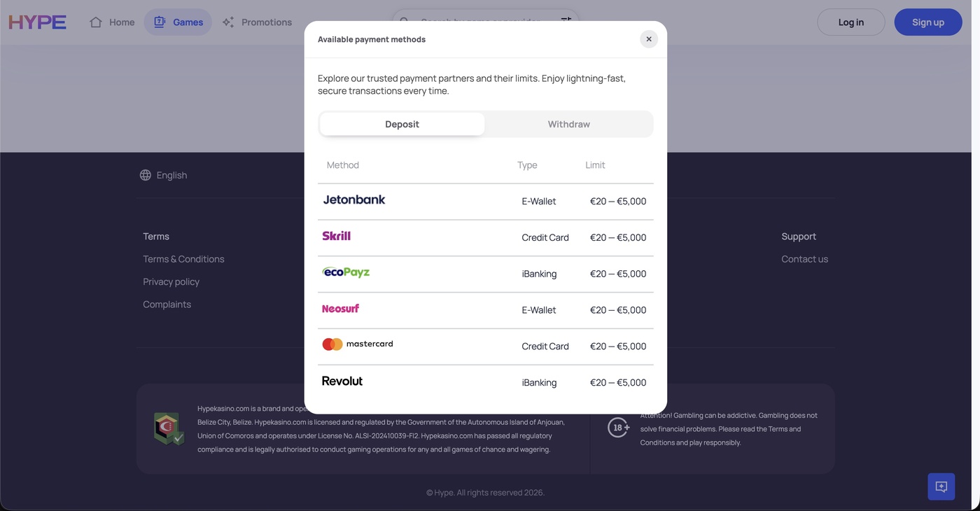Open the Terms & Conditions link
Viewport: 980px width, 511px height.
pyautogui.click(x=183, y=259)
